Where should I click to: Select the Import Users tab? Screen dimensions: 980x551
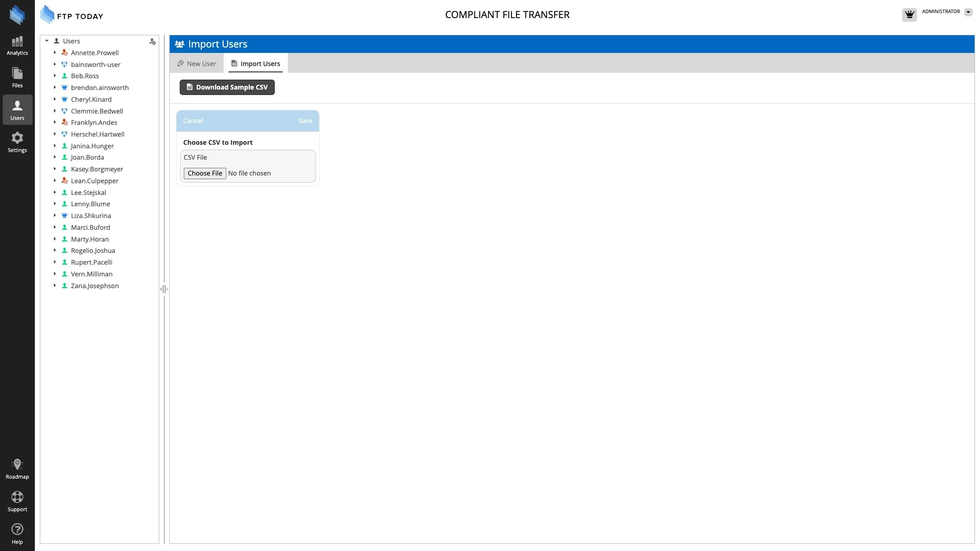(x=256, y=64)
